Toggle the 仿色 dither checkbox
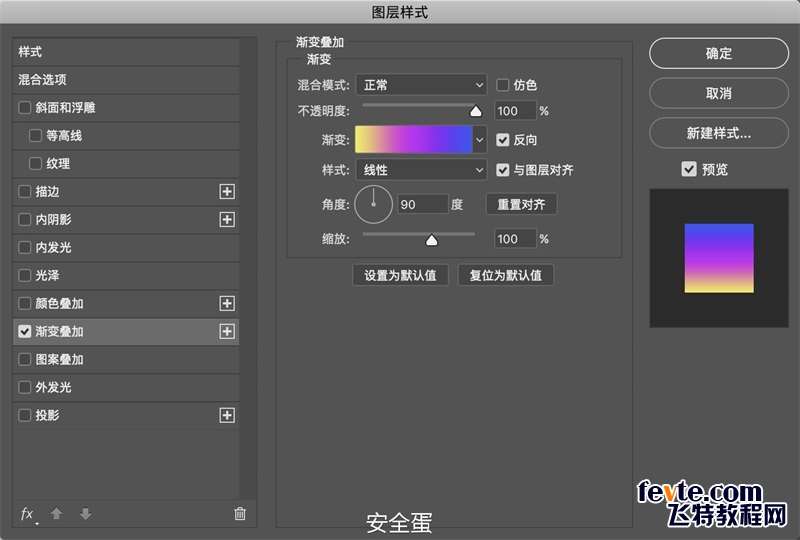The width and height of the screenshot is (800, 540). pyautogui.click(x=503, y=85)
